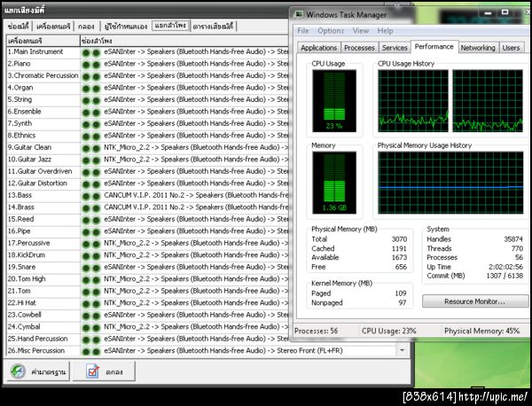Click left green indicator in 5.String row
The height and width of the screenshot is (406, 532).
coord(86,100)
